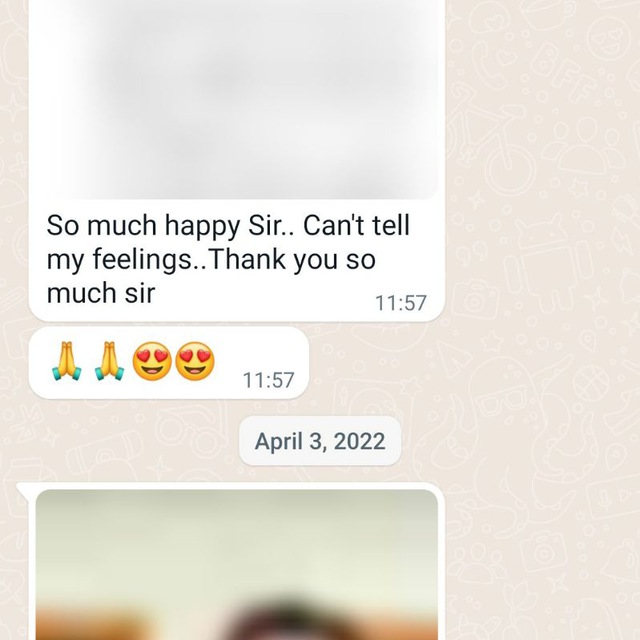Open the blurred image above the text message
The image size is (640, 640).
pos(237,98)
